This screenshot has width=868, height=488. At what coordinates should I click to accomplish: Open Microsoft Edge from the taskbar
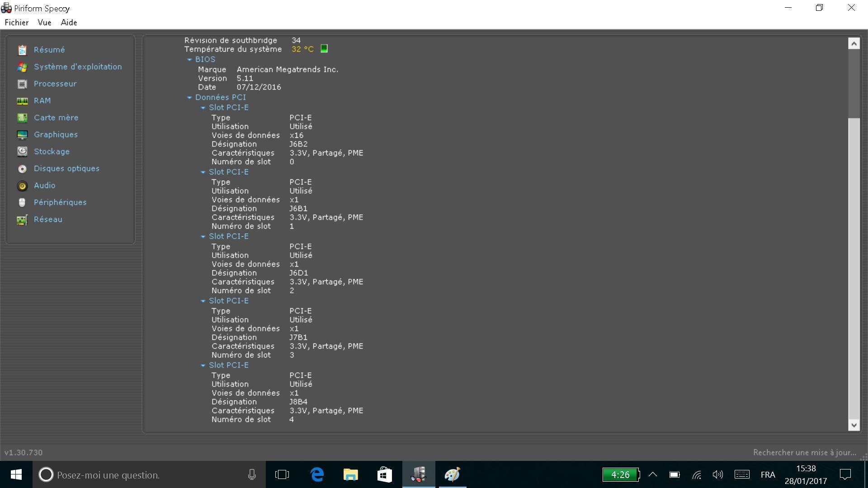[x=317, y=474]
